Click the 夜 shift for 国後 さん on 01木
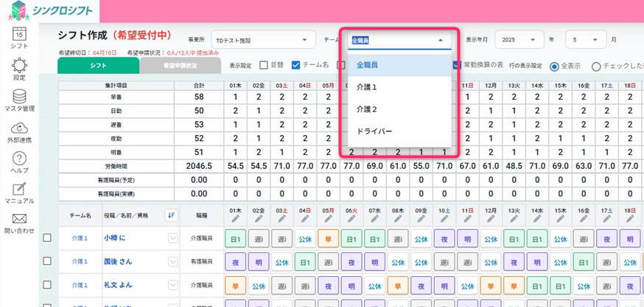 tap(235, 262)
